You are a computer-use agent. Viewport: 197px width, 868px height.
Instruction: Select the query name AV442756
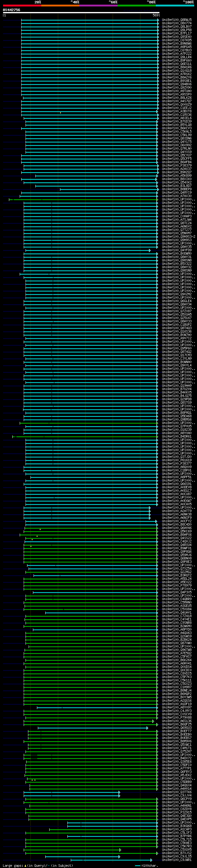(x=11, y=10)
